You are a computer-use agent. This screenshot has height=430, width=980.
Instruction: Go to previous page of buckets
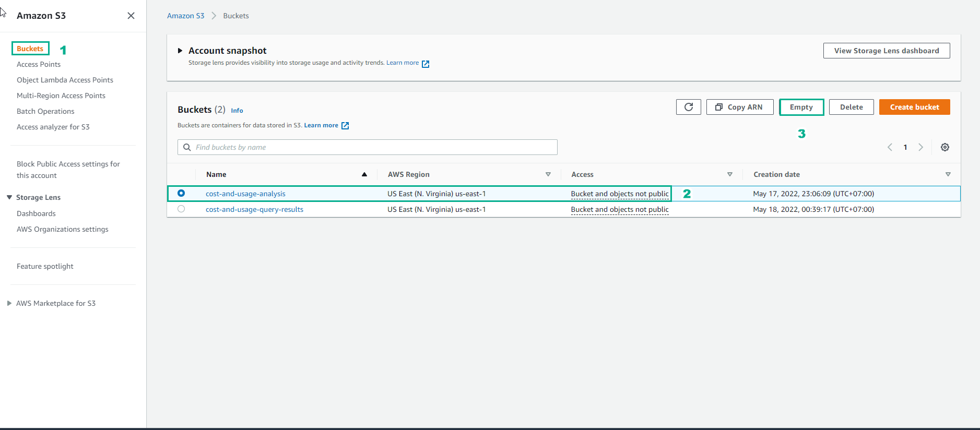coord(890,147)
